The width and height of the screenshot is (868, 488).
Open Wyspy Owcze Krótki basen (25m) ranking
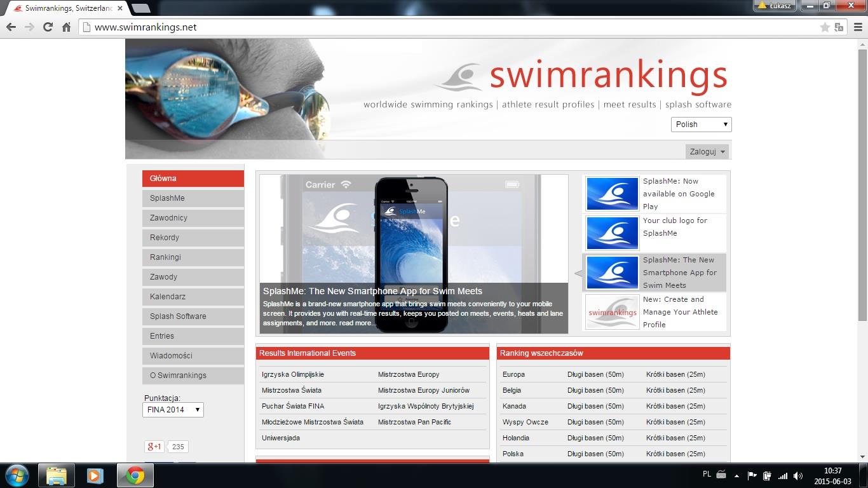click(x=675, y=422)
